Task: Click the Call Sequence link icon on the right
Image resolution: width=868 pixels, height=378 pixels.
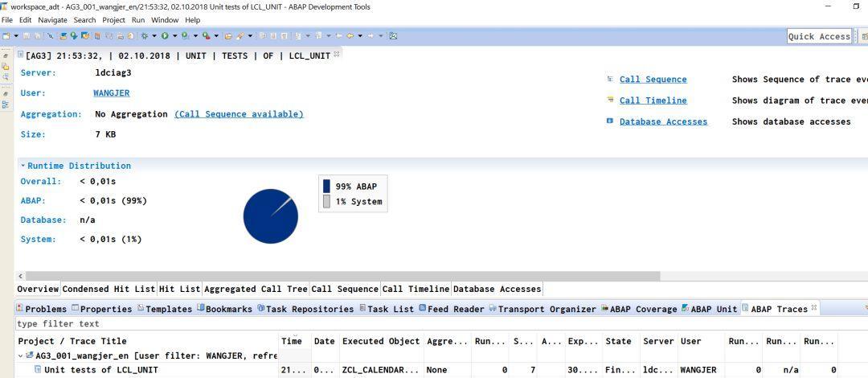Action: (x=610, y=79)
